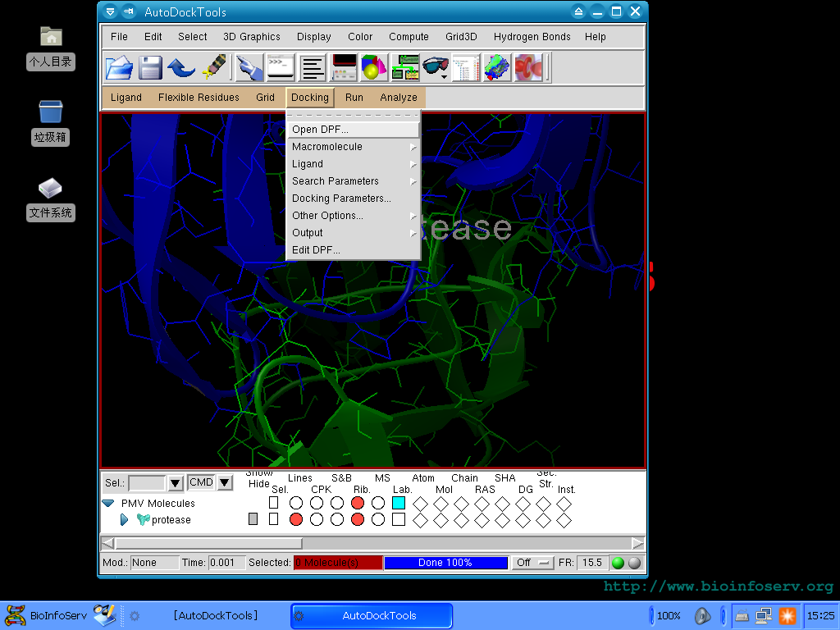Choose Edit DPF... menu entry

click(354, 249)
